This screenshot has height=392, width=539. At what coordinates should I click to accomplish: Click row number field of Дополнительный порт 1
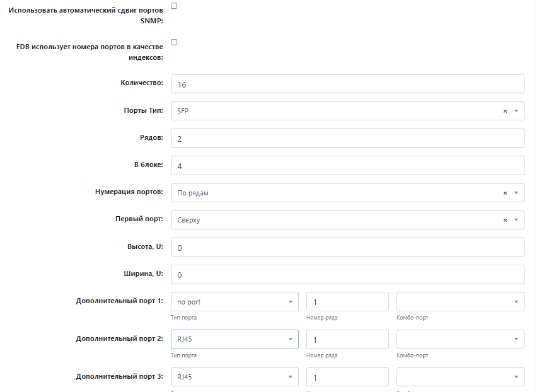tap(347, 302)
